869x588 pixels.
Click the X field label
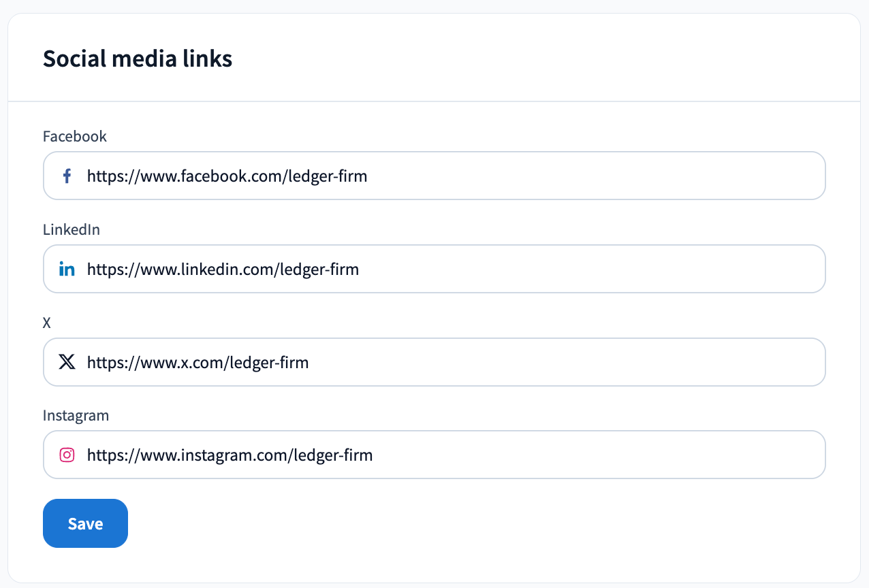tap(47, 323)
